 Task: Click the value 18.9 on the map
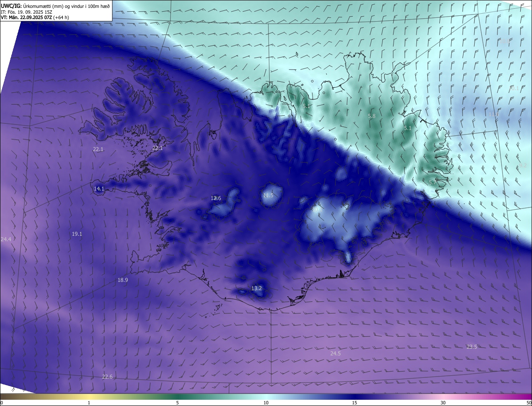point(123,280)
